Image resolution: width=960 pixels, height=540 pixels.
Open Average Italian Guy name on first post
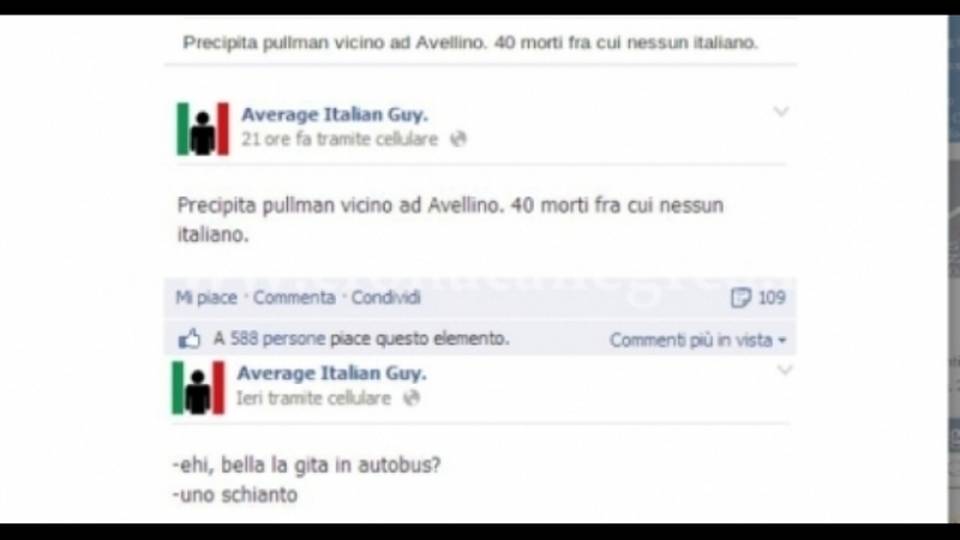[334, 114]
